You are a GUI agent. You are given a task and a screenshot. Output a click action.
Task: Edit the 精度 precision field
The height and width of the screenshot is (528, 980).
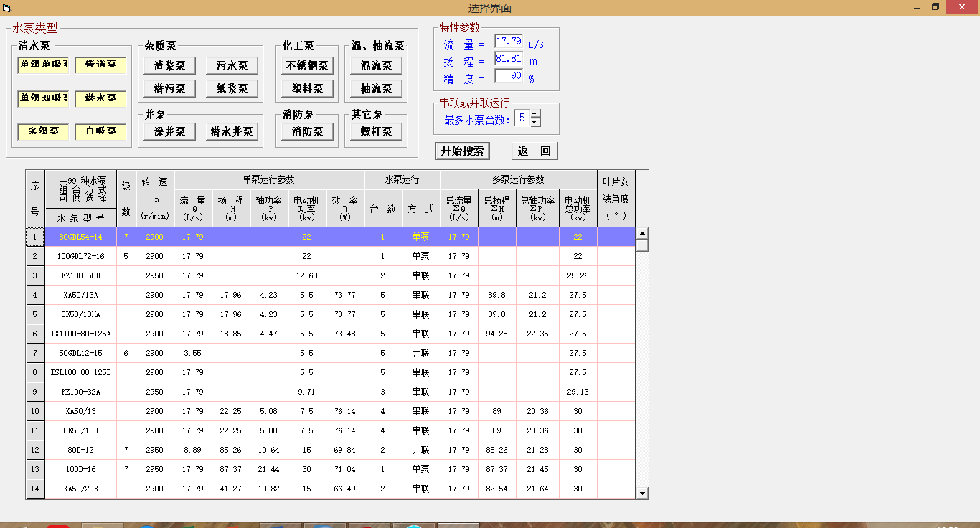509,75
